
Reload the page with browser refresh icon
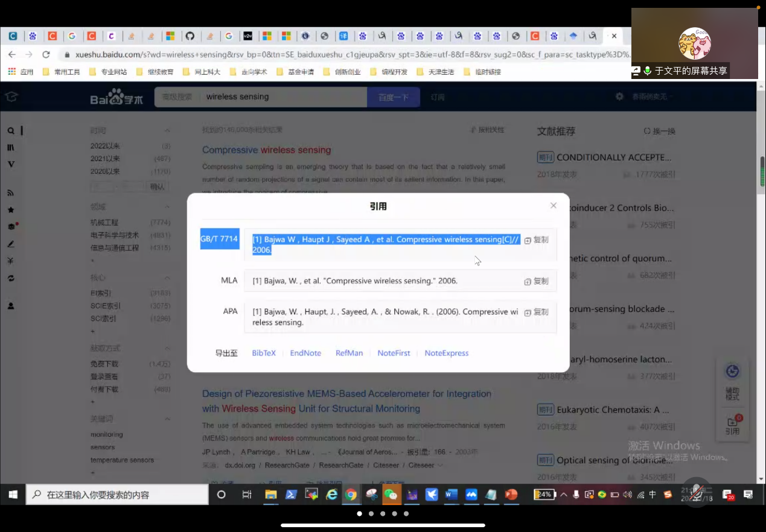click(x=46, y=54)
